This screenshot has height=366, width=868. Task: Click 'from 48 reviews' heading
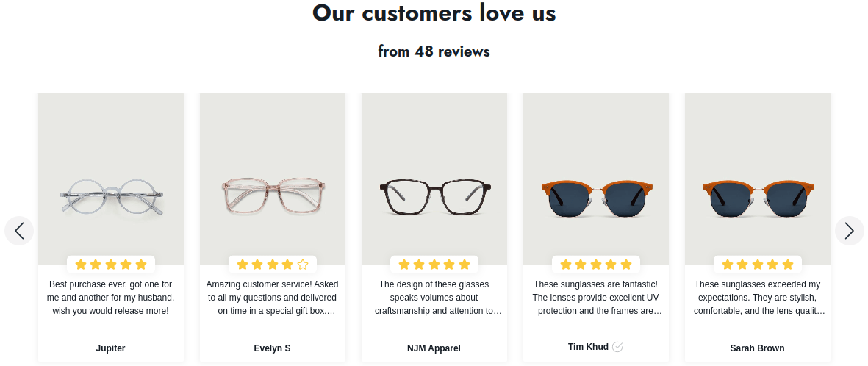pyautogui.click(x=434, y=51)
